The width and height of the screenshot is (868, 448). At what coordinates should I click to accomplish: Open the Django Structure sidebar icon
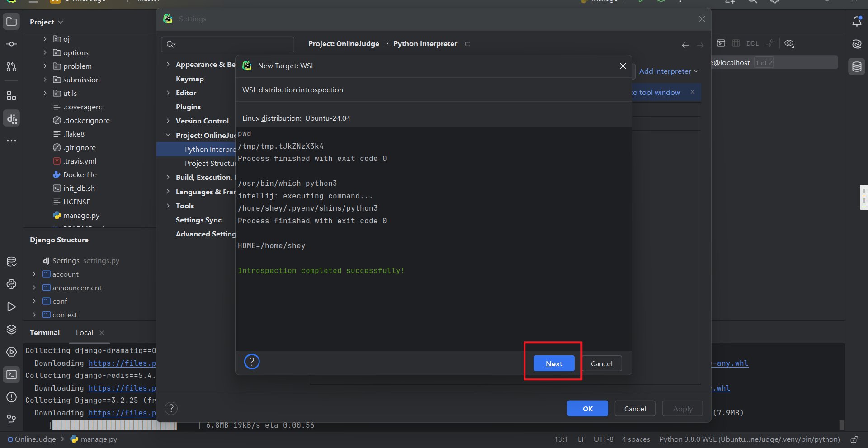(x=12, y=118)
